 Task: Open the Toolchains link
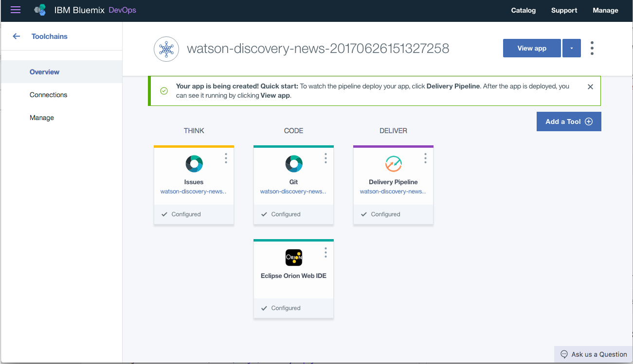pos(50,36)
